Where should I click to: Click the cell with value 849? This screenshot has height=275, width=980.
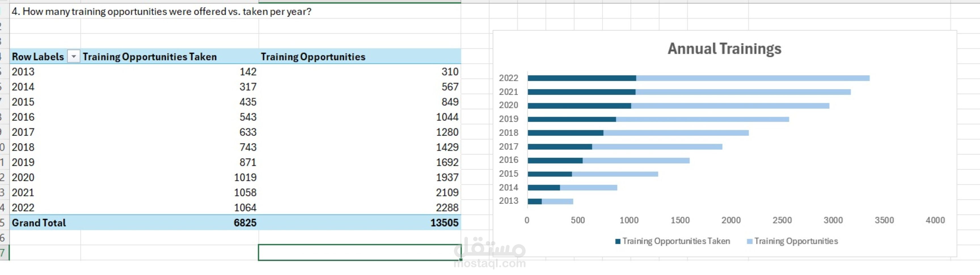(x=360, y=102)
